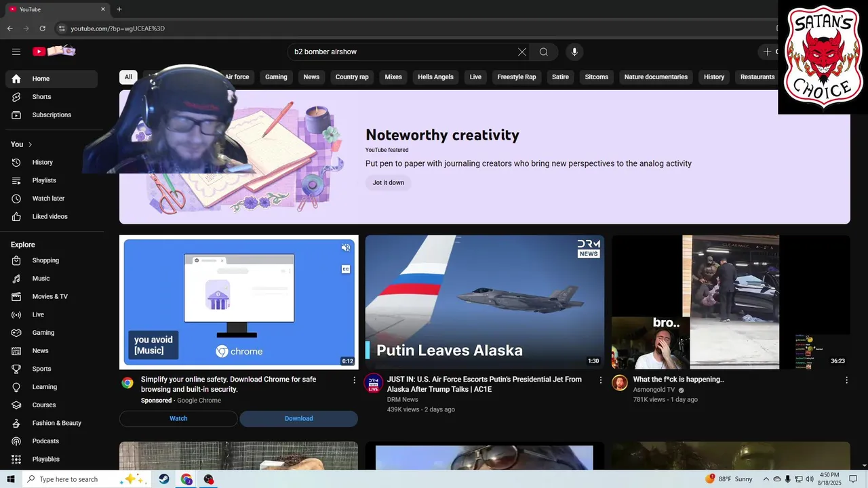Select the Nature documentaries chip
Image resolution: width=868 pixels, height=488 pixels.
(656, 77)
